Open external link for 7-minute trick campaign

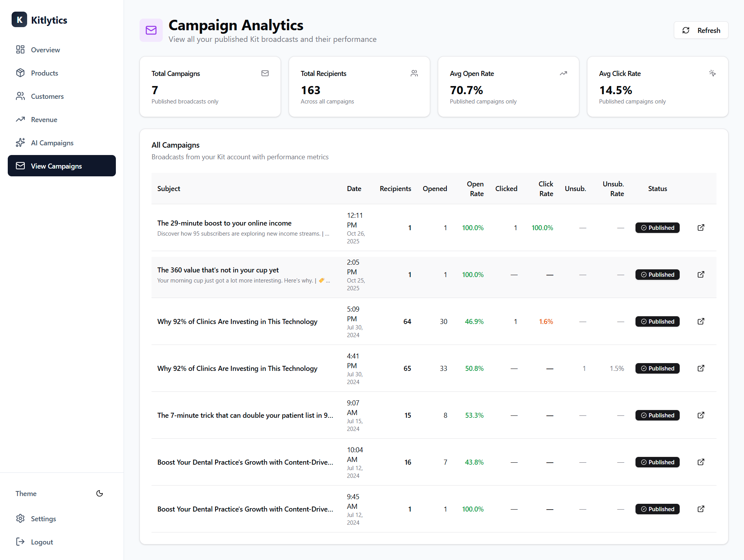[701, 415]
